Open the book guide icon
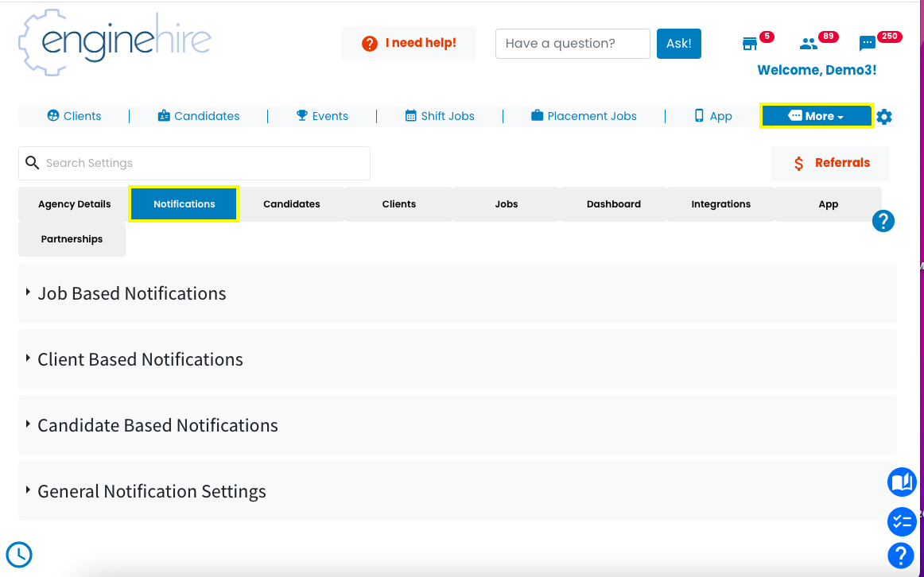924x577 pixels. click(902, 482)
